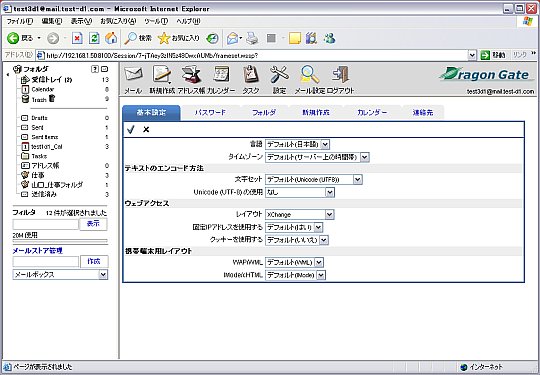
Task: Open the メール (Mail) toolbar icon
Action: (133, 74)
